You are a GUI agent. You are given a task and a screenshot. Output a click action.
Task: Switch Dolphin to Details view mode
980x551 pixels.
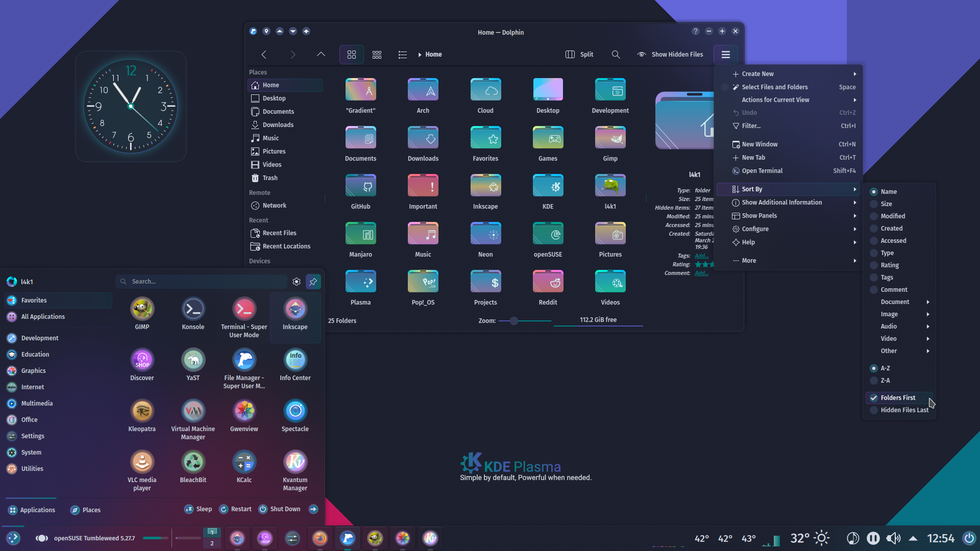pos(402,55)
